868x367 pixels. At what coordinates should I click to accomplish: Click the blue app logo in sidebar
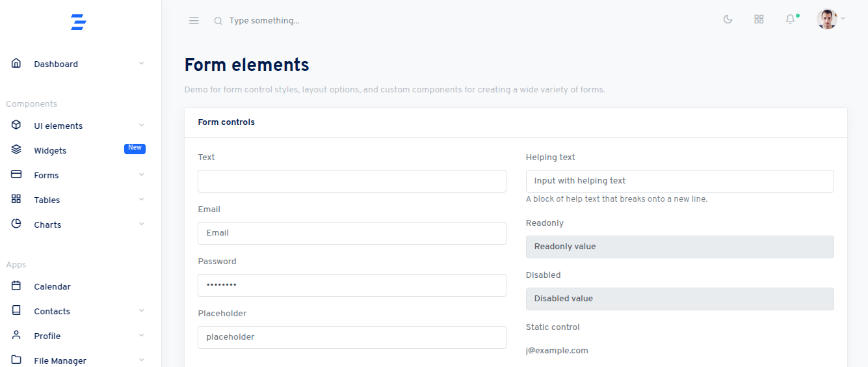pos(79,22)
